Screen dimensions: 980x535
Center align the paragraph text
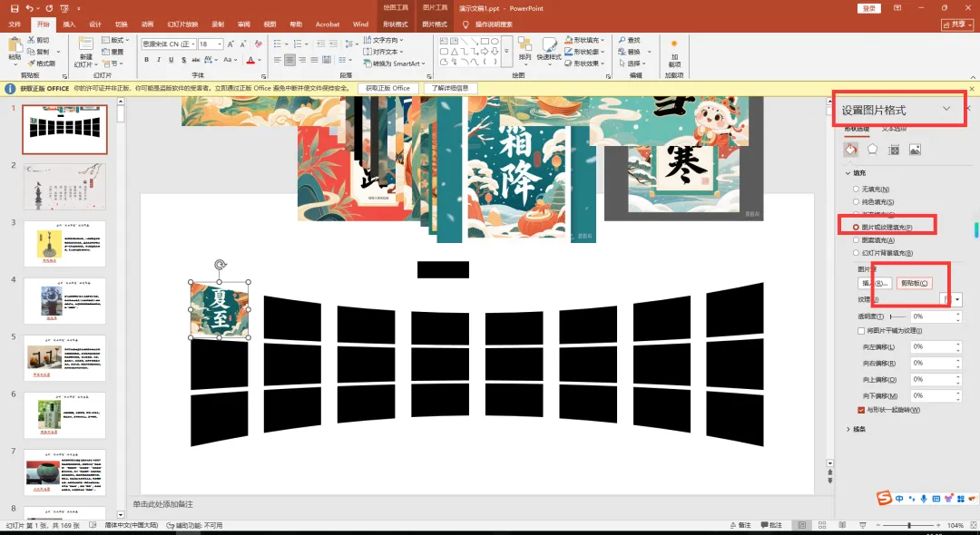coord(290,60)
